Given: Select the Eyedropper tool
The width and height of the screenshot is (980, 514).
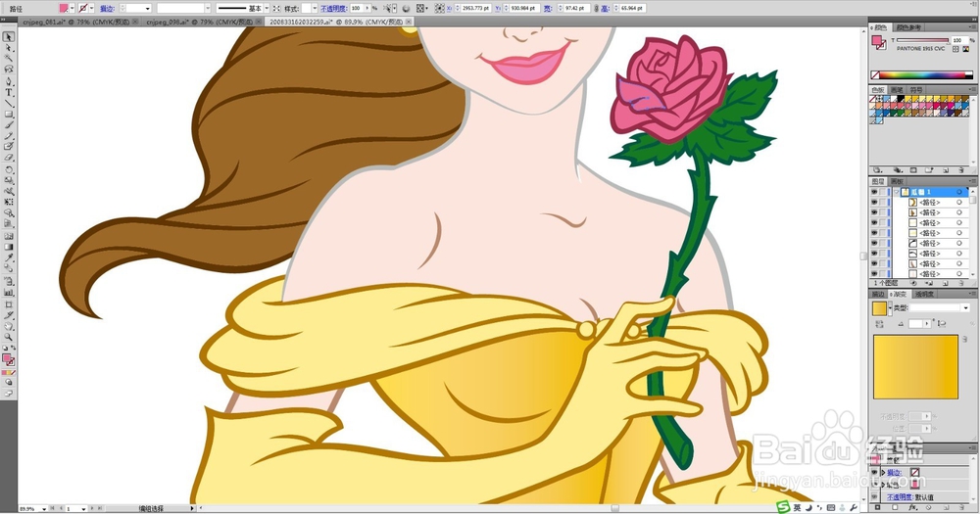Looking at the screenshot, I should tap(9, 257).
